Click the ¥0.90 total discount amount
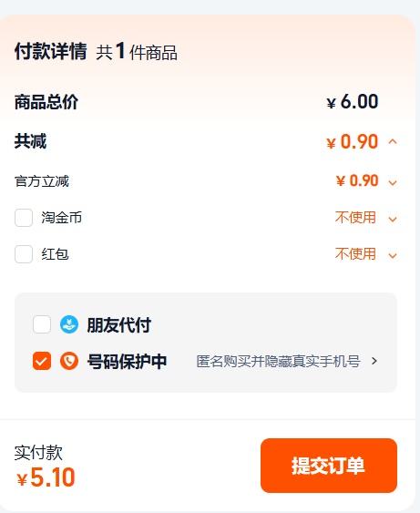Screen dimensions: 420x513 click(353, 141)
